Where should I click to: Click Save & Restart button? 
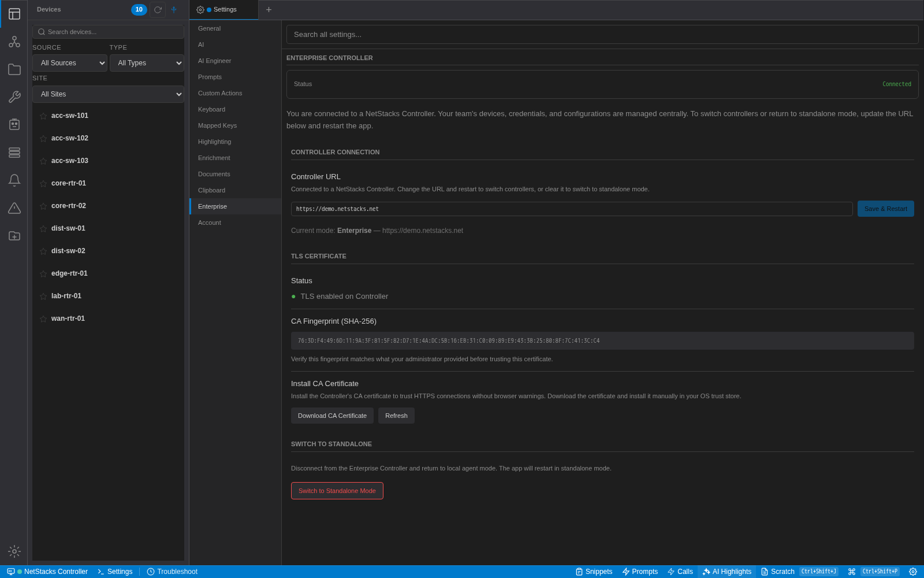(885, 209)
